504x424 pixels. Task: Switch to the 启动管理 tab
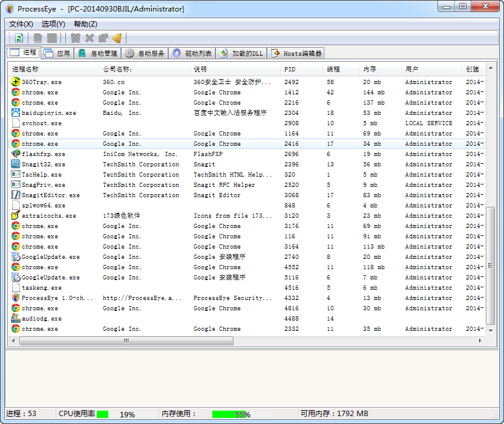coord(97,53)
